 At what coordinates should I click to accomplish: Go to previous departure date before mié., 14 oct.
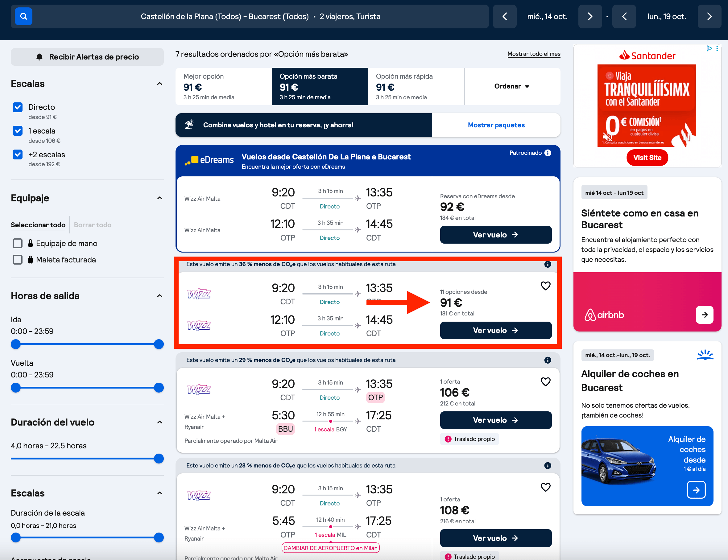pos(505,16)
